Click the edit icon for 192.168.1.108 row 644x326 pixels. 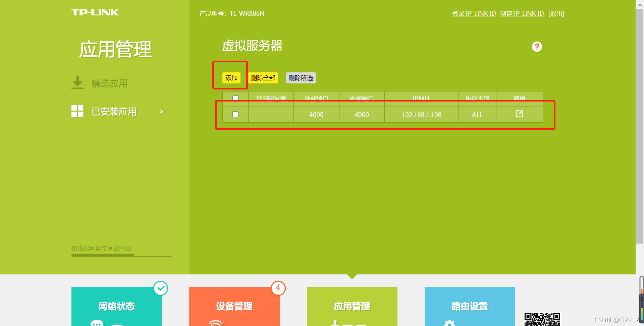519,114
